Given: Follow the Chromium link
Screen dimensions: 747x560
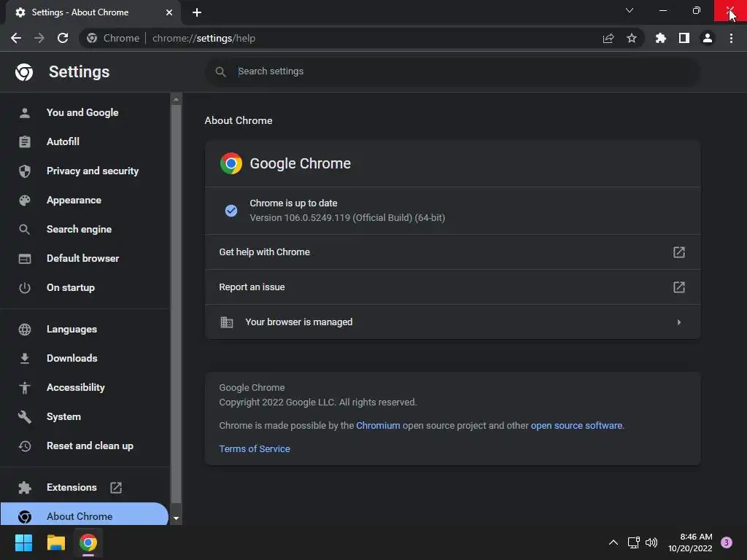Looking at the screenshot, I should pos(378,425).
